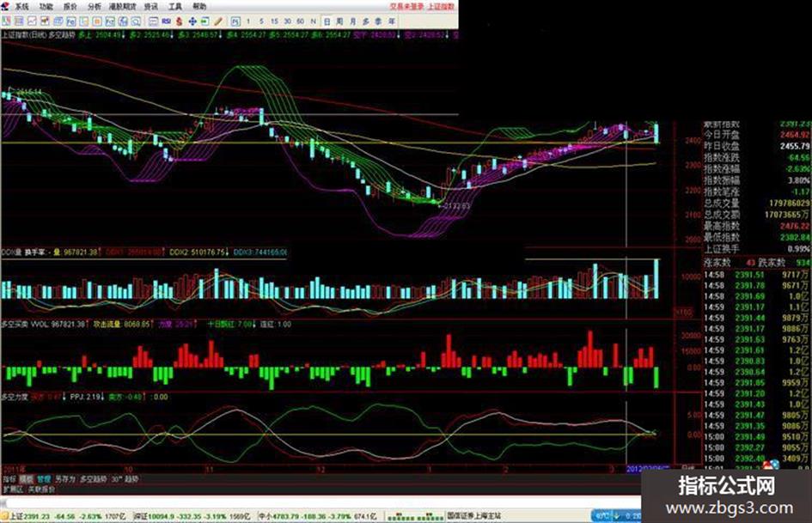Open the 资讯 menu
812x523 pixels.
tap(151, 6)
